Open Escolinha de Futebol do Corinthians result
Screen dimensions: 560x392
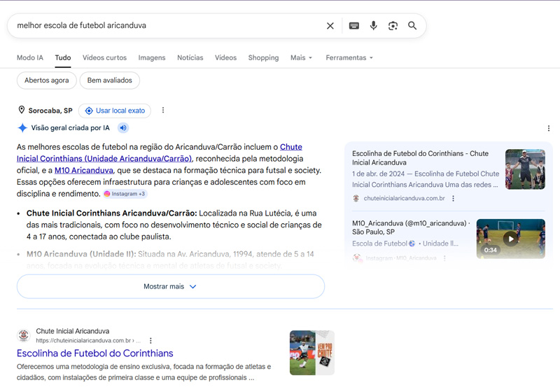(95, 353)
